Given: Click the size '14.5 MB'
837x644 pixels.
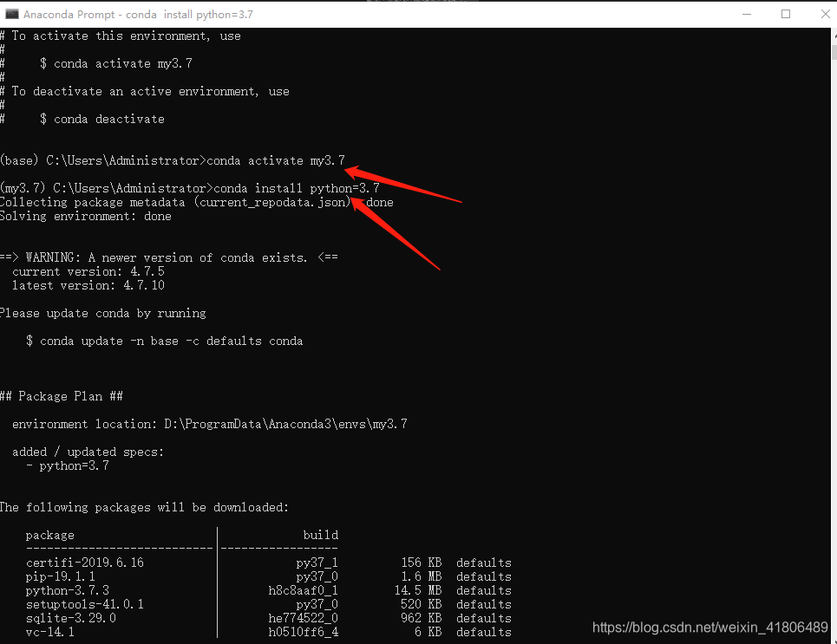Looking at the screenshot, I should (418, 590).
